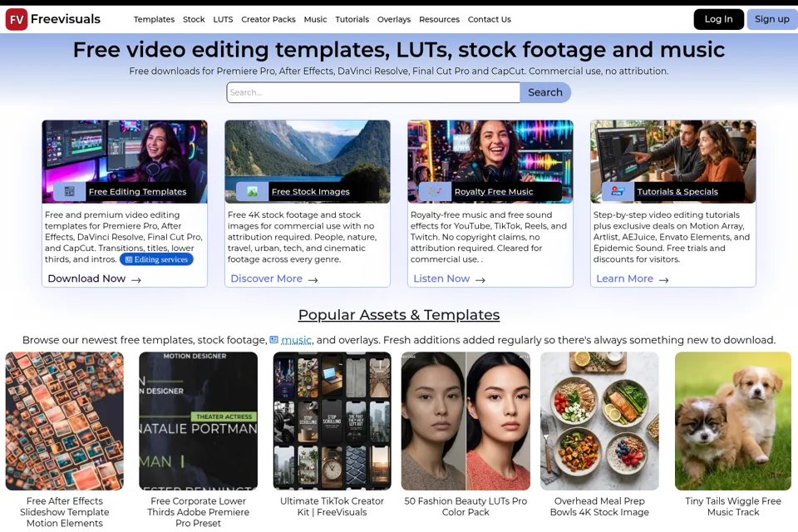The image size is (798, 532).
Task: Click the music link in the description
Action: pyautogui.click(x=297, y=339)
